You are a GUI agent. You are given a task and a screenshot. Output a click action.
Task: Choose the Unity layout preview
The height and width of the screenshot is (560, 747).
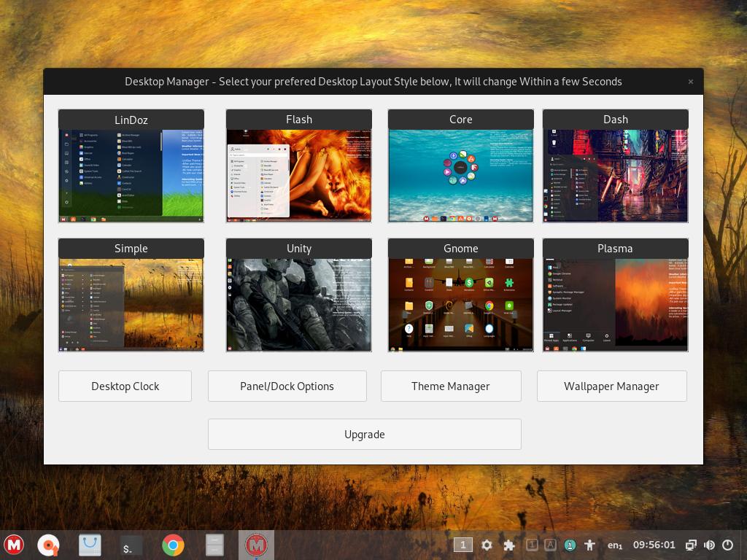click(x=298, y=295)
